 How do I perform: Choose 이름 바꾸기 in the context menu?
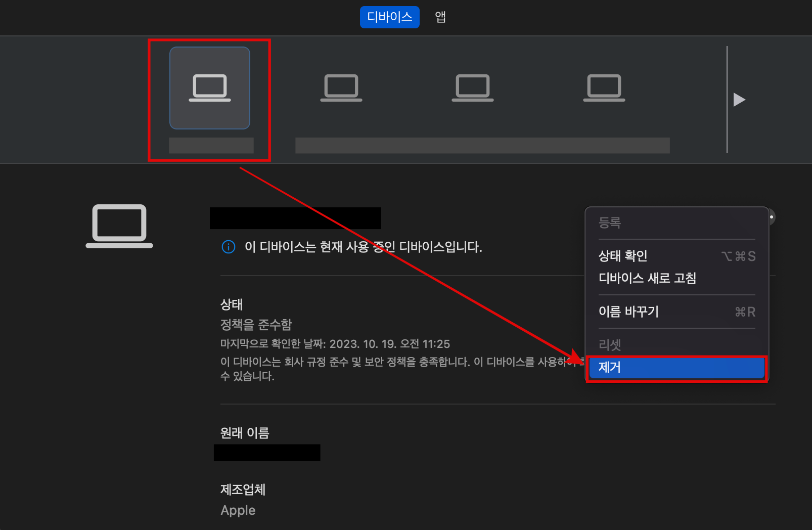[x=628, y=312]
